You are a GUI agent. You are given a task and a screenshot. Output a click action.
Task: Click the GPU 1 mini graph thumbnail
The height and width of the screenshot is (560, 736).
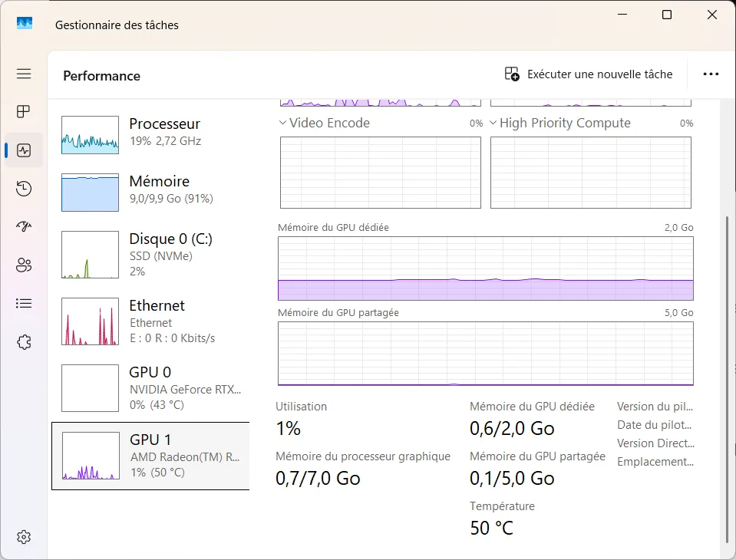(91, 456)
